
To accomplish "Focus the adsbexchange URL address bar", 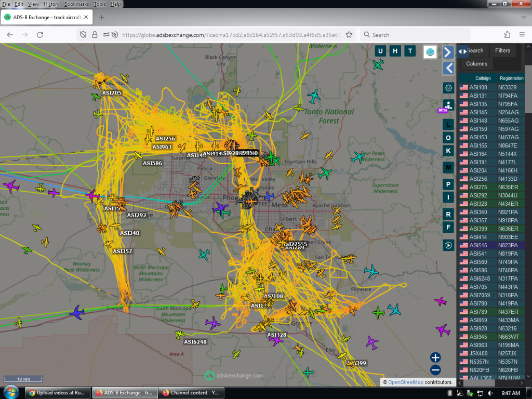I will [231, 35].
